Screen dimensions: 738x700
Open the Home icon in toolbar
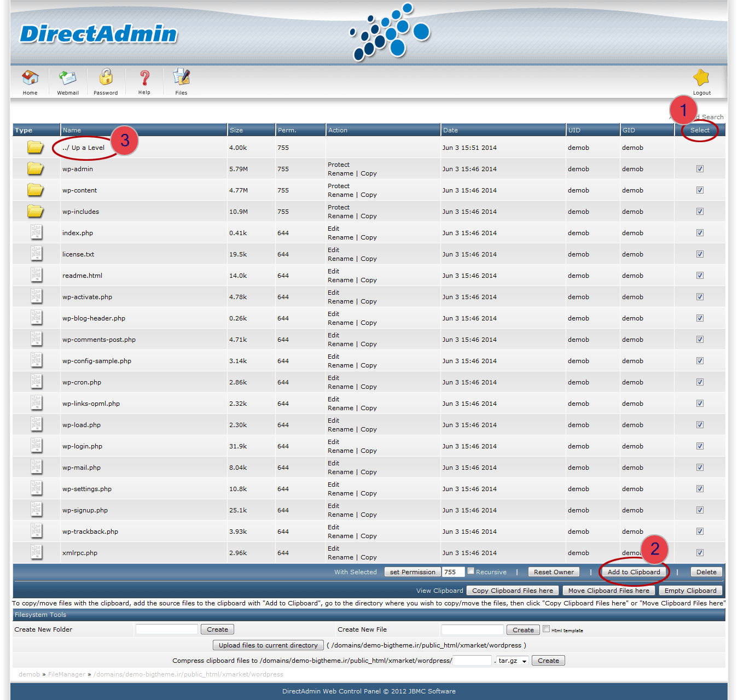(x=30, y=78)
